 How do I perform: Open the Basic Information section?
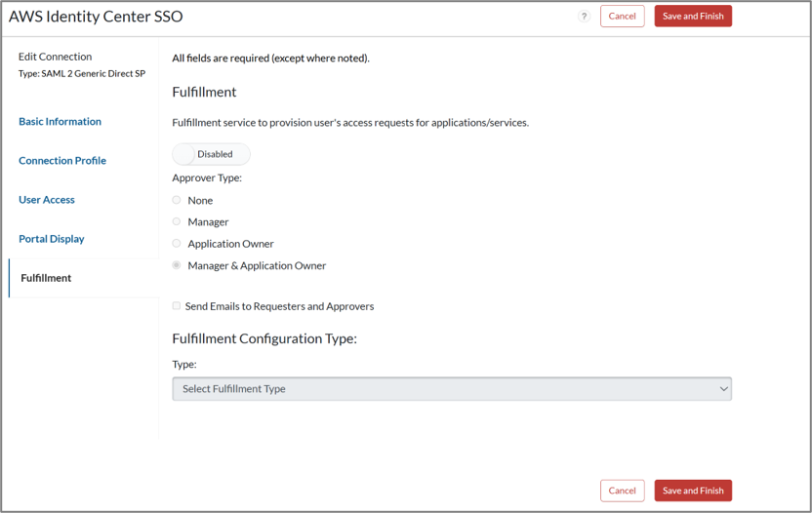click(x=61, y=122)
